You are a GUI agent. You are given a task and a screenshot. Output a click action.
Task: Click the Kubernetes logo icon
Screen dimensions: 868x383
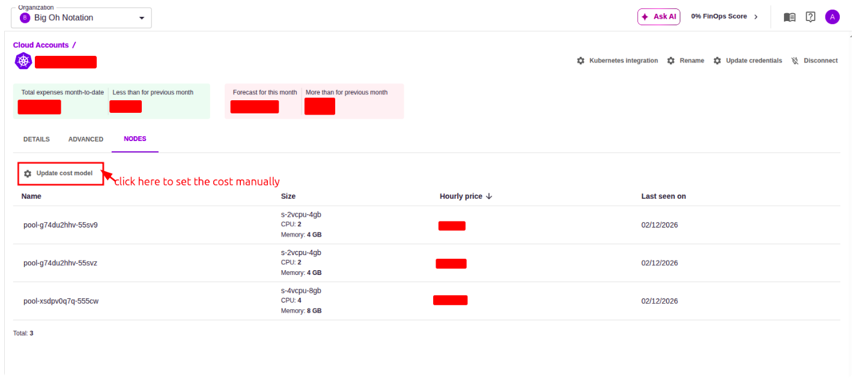coord(23,61)
